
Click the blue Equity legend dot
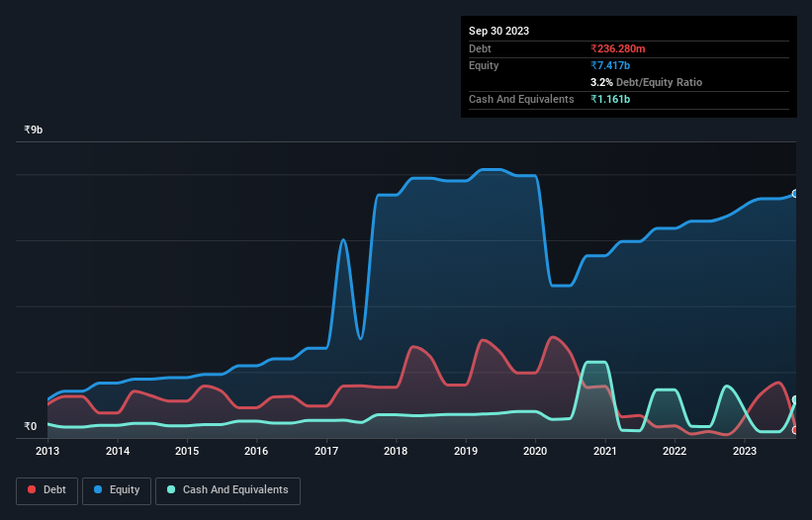click(98, 489)
